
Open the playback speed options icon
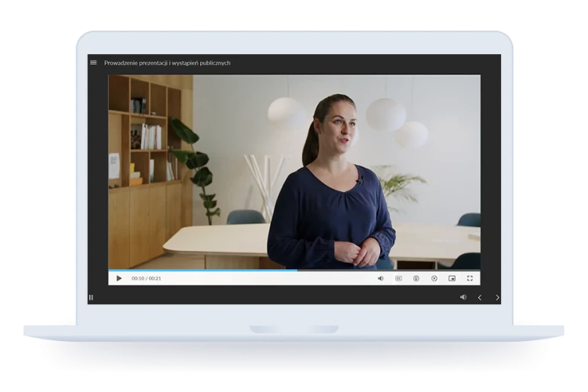434,278
